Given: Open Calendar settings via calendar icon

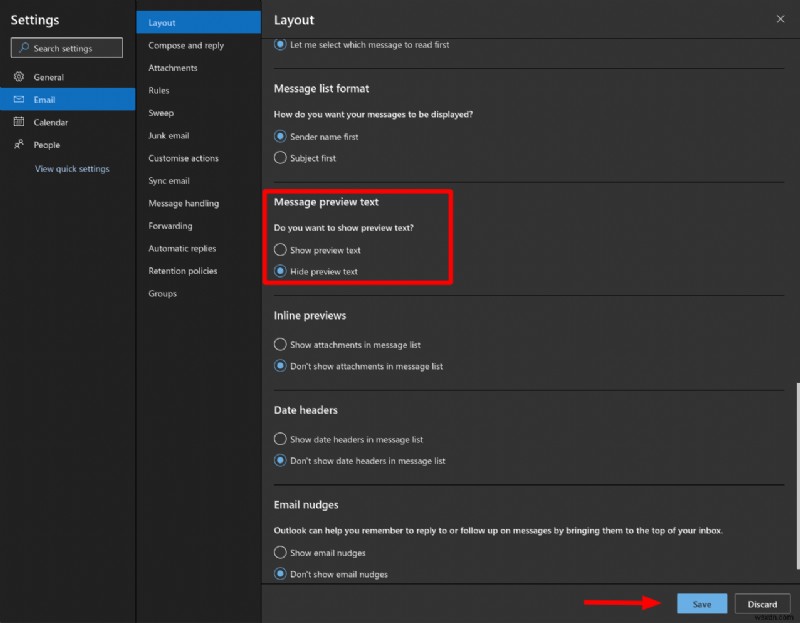Looking at the screenshot, I should pos(20,122).
